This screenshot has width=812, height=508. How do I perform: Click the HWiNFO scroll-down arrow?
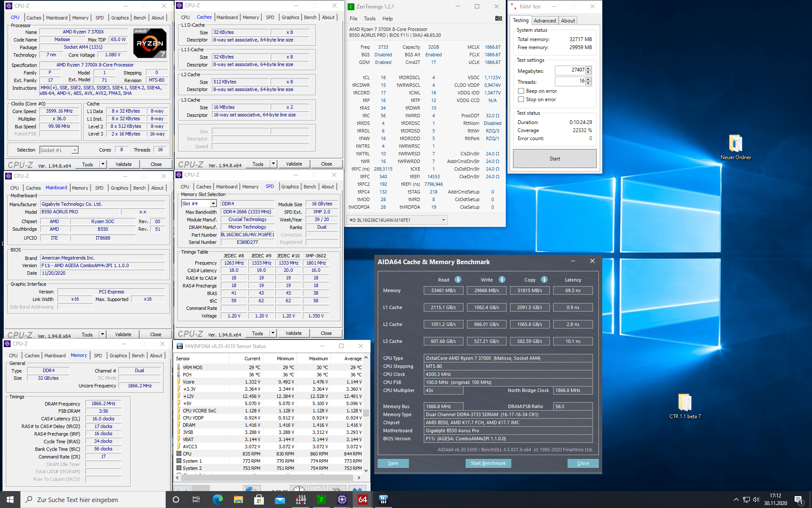pos(366,470)
